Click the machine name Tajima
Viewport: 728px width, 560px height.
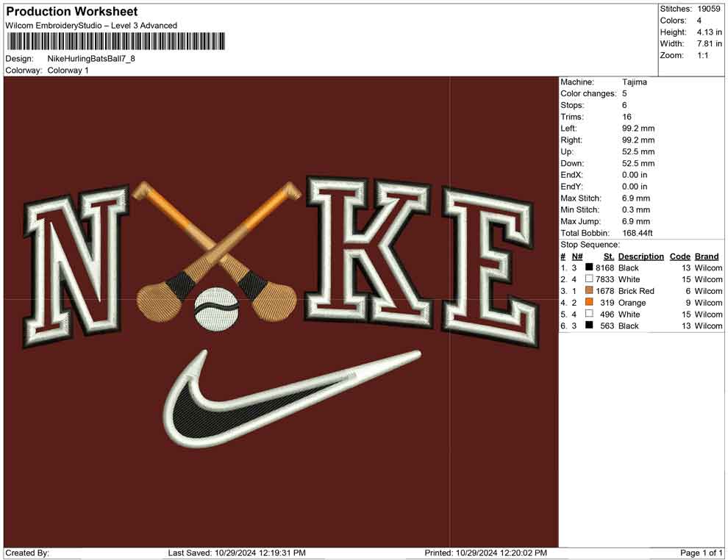tap(634, 82)
